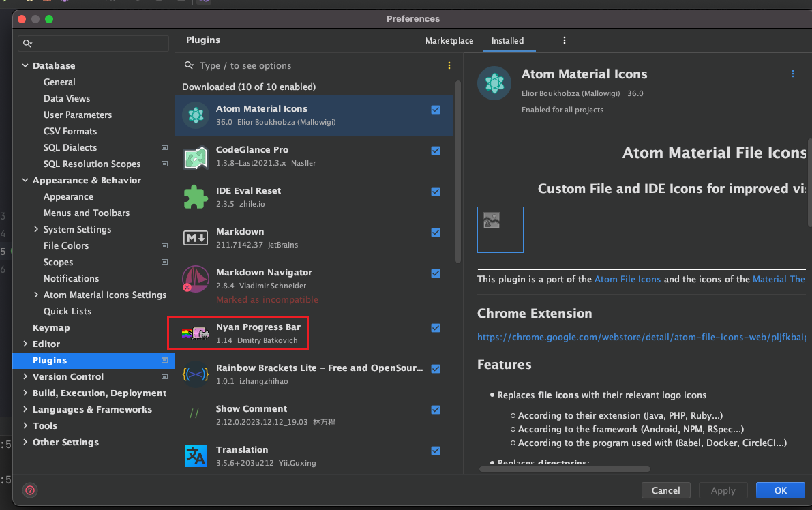Select Notifications settings page

[71, 278]
